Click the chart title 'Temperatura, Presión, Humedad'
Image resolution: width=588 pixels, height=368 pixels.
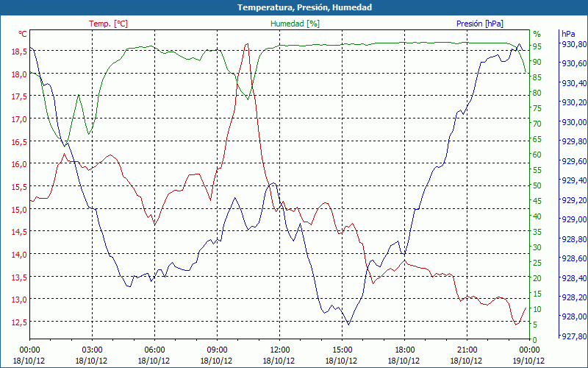(304, 7)
